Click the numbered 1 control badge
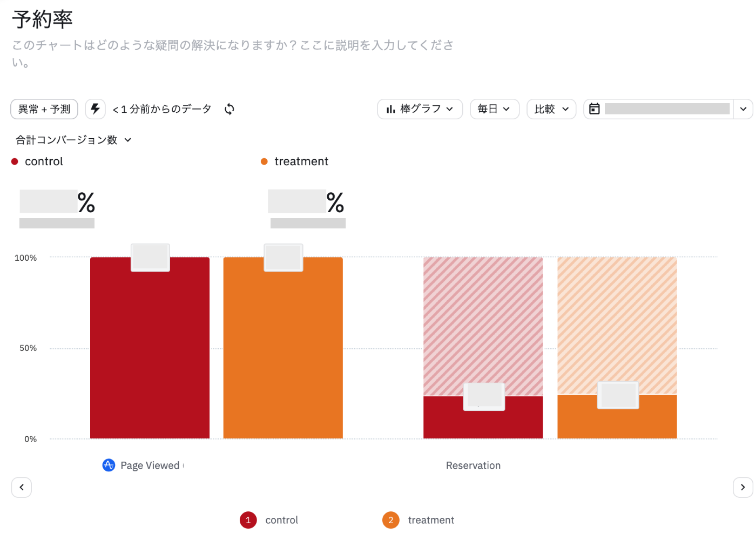This screenshot has width=756, height=554. [x=248, y=520]
